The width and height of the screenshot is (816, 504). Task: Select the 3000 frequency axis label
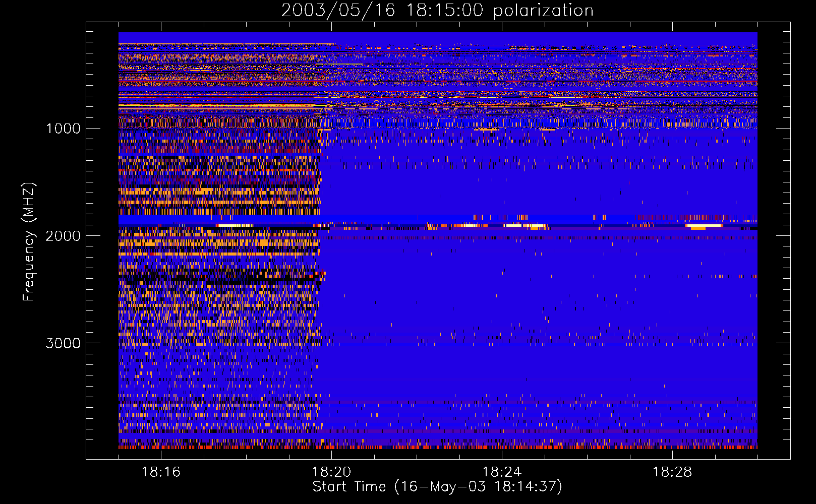63,343
